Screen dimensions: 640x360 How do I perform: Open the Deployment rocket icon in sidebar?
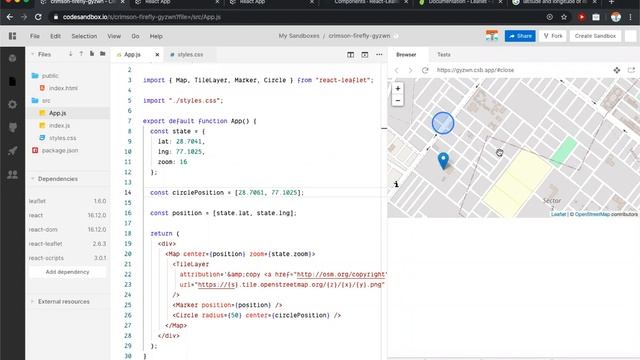point(13,151)
